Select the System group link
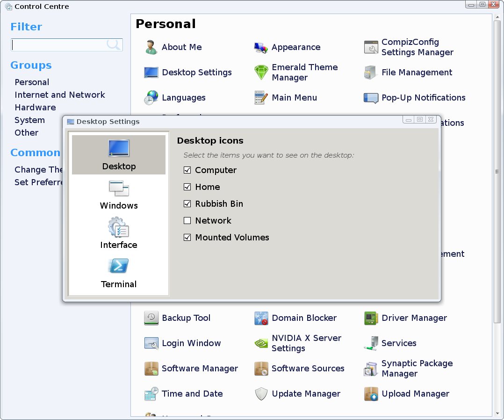The width and height of the screenshot is (504, 420). (x=29, y=120)
